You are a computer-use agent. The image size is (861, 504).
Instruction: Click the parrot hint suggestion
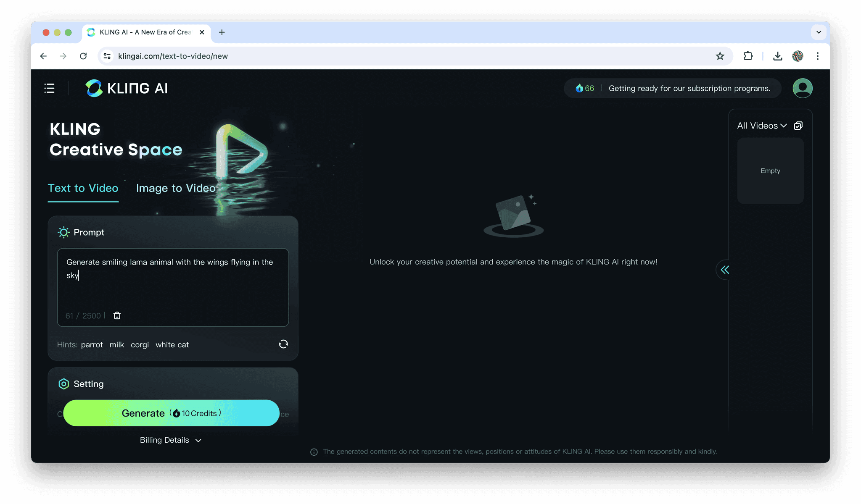(92, 344)
